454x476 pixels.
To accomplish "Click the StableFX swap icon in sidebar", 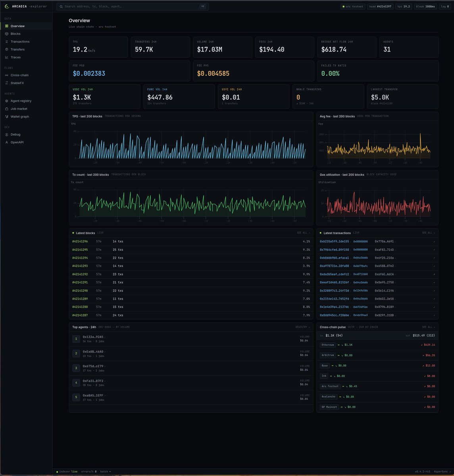I will point(7,83).
